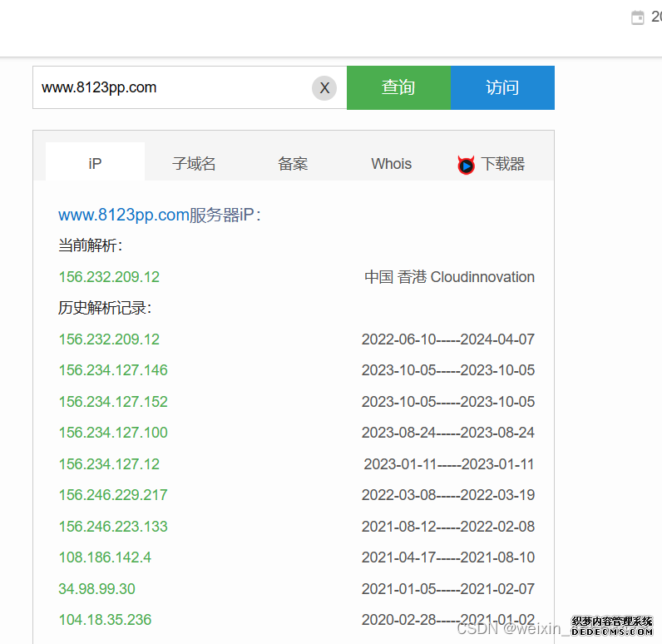The height and width of the screenshot is (644, 662).
Task: Select the 备案 registration tab
Action: tap(293, 164)
